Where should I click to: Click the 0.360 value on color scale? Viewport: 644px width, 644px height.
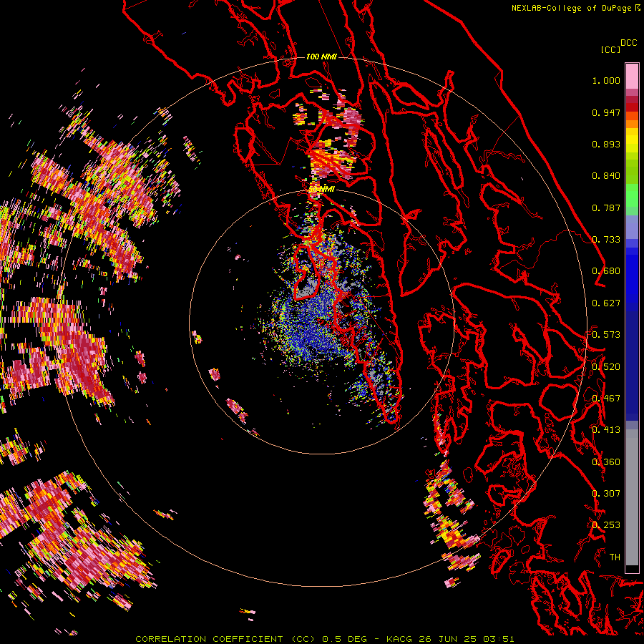(x=606, y=462)
